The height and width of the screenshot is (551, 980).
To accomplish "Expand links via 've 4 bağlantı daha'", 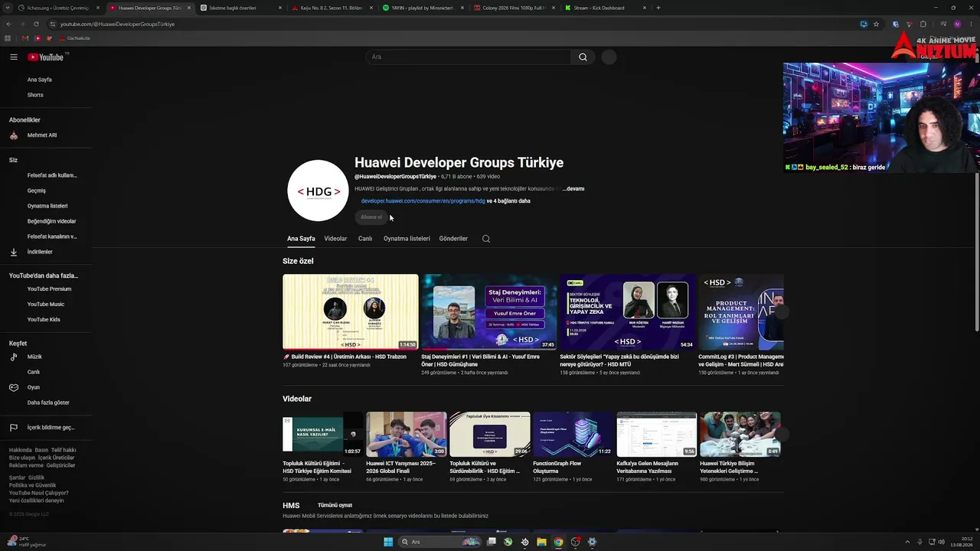I will click(x=508, y=201).
